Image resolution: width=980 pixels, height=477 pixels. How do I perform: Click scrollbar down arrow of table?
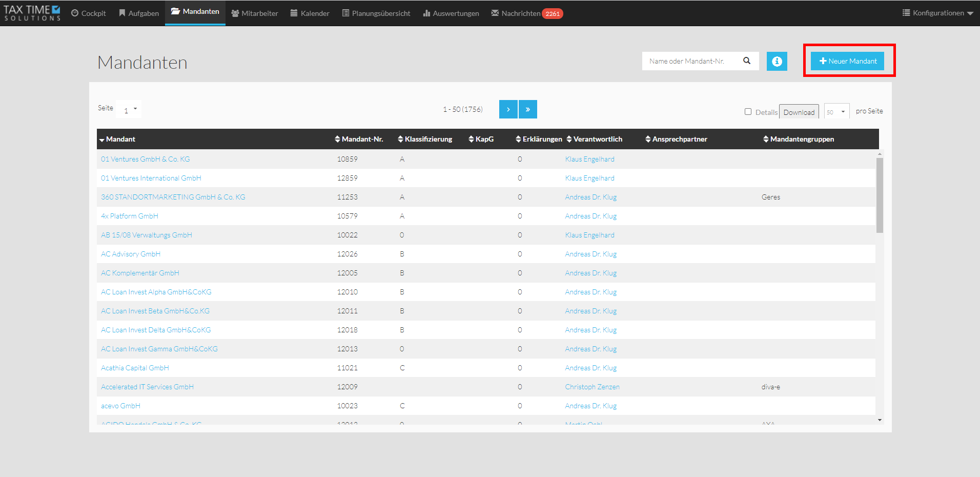[x=880, y=420]
